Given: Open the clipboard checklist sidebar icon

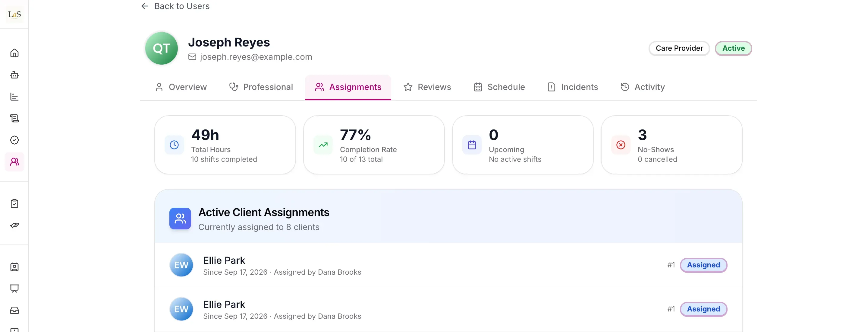Looking at the screenshot, I should click(x=14, y=203).
